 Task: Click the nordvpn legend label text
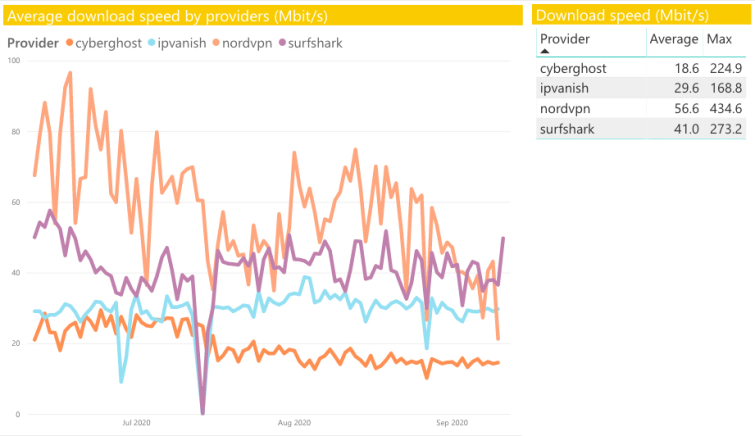pyautogui.click(x=247, y=43)
